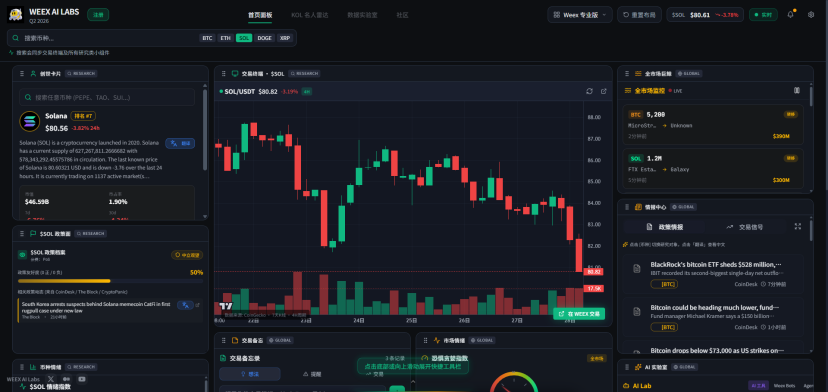Open South Korea arrests suspects news headline
828x392 pixels.
click(x=96, y=307)
